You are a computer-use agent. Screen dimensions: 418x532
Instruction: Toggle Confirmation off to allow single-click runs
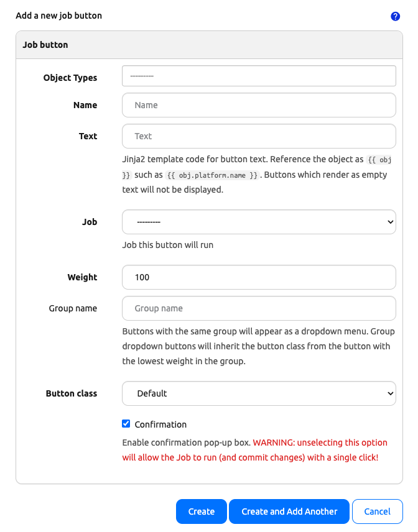coord(126,423)
